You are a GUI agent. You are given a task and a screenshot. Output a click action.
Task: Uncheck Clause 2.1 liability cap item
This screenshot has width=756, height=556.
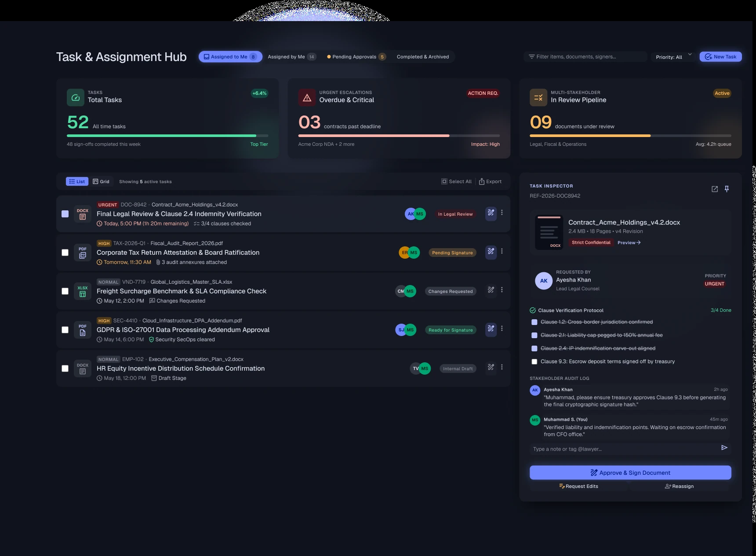[534, 335]
